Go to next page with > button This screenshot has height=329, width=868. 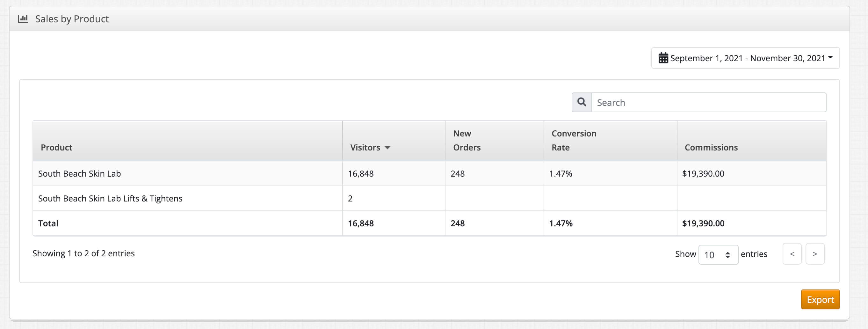pos(815,254)
